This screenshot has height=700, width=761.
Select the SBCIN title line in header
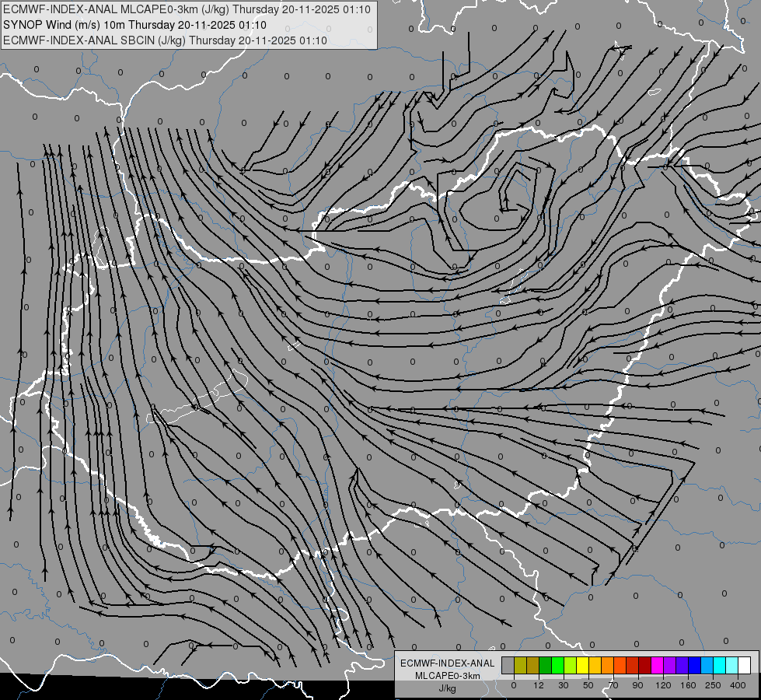click(x=165, y=40)
